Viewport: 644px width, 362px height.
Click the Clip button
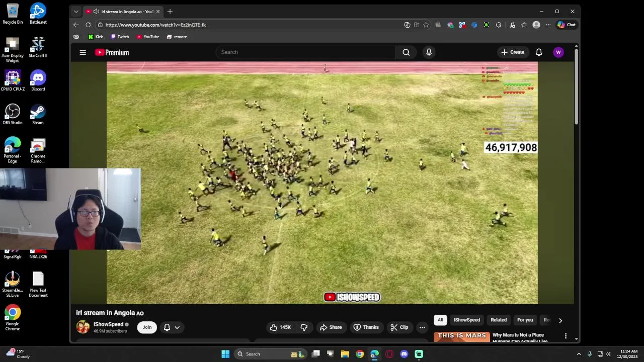click(x=399, y=327)
